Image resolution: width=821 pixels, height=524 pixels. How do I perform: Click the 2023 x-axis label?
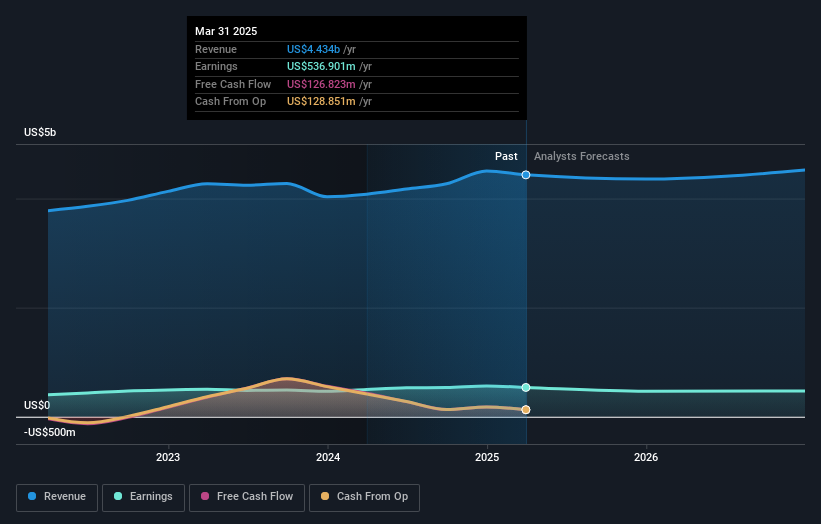tap(168, 457)
